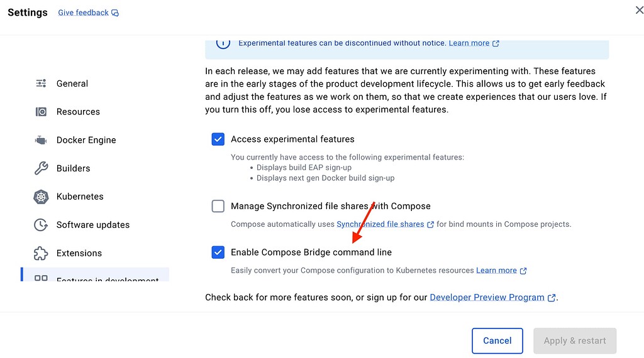Enable Manage Synchronized file shares with Compose
The image size is (644, 358).
[x=218, y=206]
